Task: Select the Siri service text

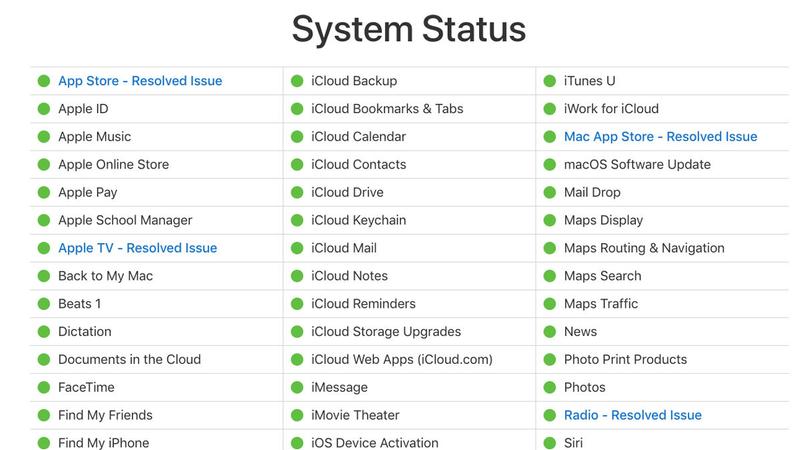Action: point(573,443)
